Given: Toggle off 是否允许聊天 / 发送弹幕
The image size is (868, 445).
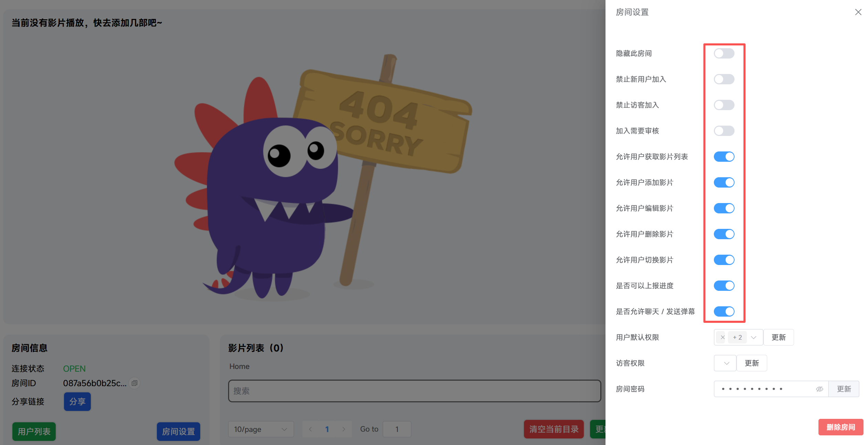Looking at the screenshot, I should click(x=724, y=311).
